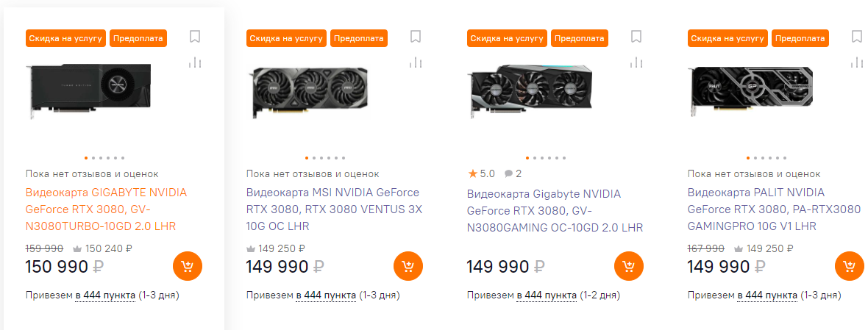Click 'Предоплата' badge on MSI VENTUS card
868x330 pixels.
point(358,38)
